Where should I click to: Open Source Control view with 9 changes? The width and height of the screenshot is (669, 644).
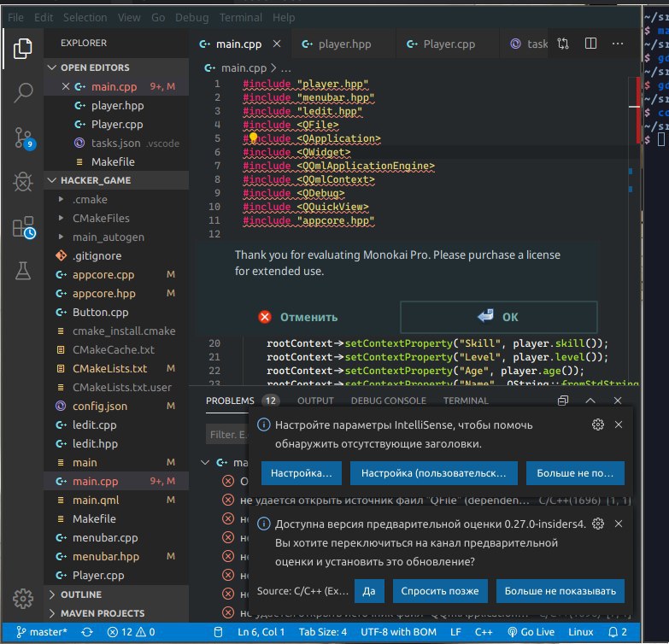tap(23, 138)
